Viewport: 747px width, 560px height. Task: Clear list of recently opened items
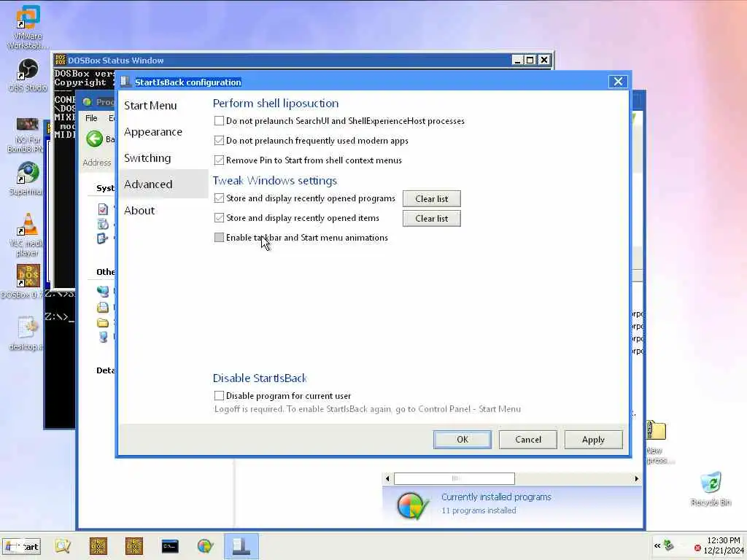432,219
